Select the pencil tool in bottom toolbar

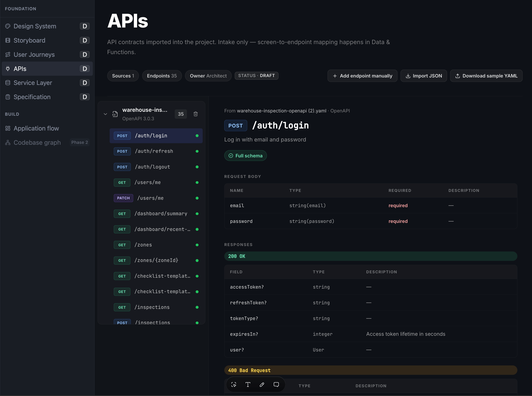click(262, 384)
